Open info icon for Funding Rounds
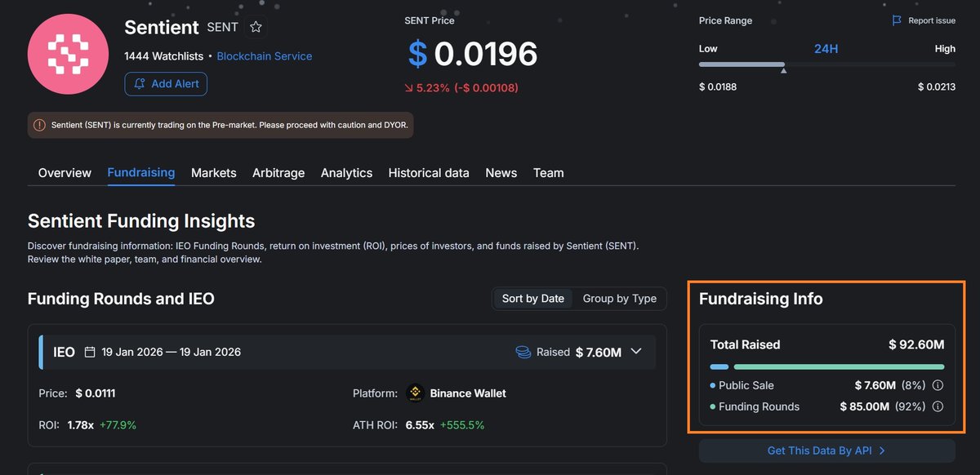This screenshot has height=475, width=980. point(938,406)
